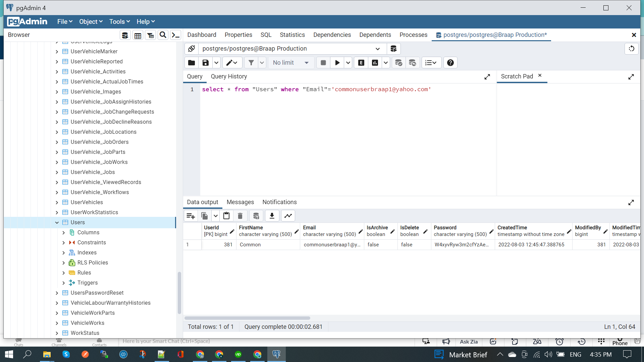Click the Explain Analyze chart icon
644x362 pixels.
coord(375,63)
